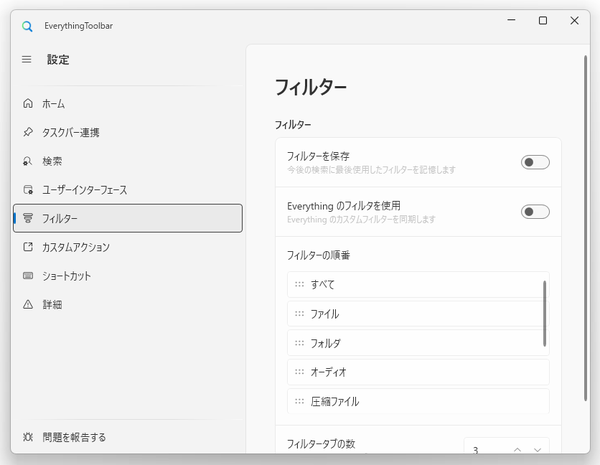Click the main page vertical scrollbar
Viewport: 600px width, 465px height.
pos(585,228)
